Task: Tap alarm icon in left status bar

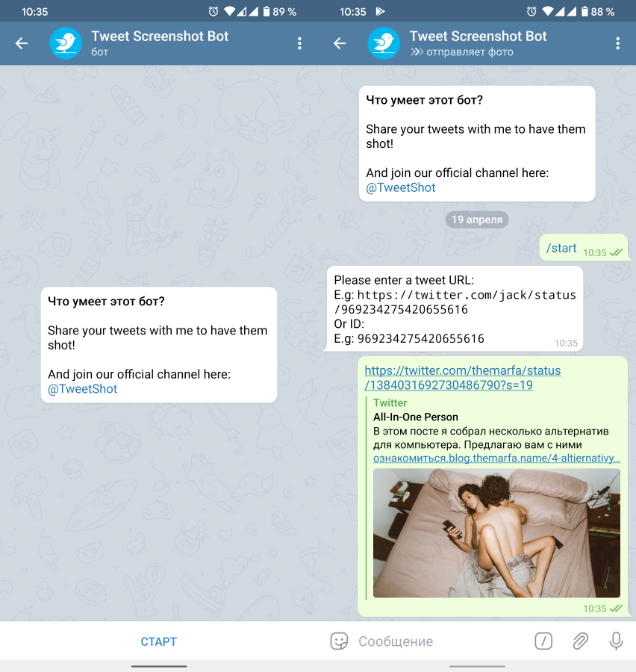Action: (x=213, y=11)
